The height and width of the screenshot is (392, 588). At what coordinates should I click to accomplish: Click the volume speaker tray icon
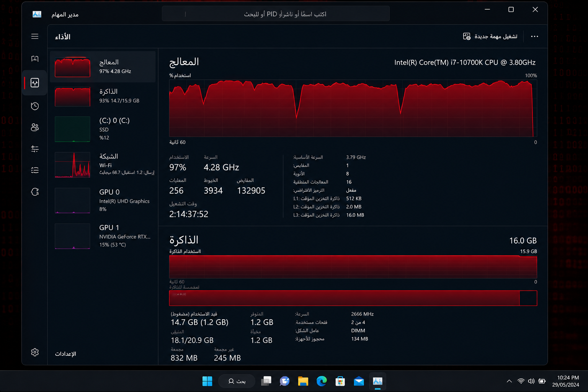531,381
